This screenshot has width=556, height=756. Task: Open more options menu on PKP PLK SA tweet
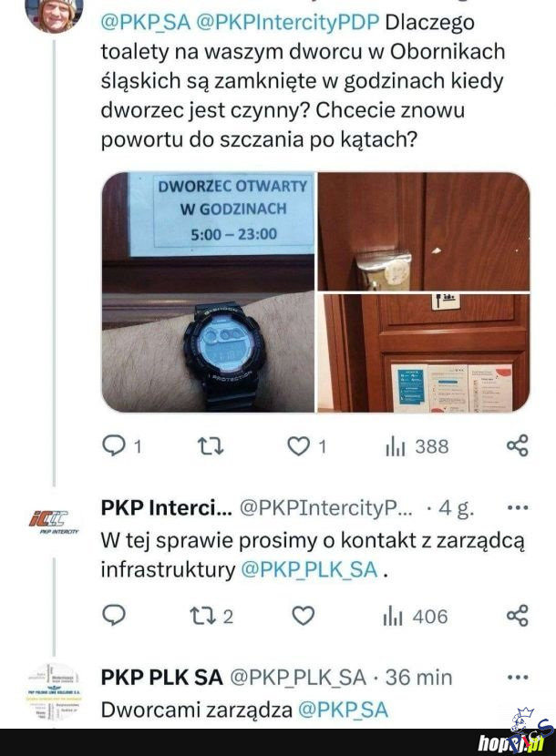(519, 678)
